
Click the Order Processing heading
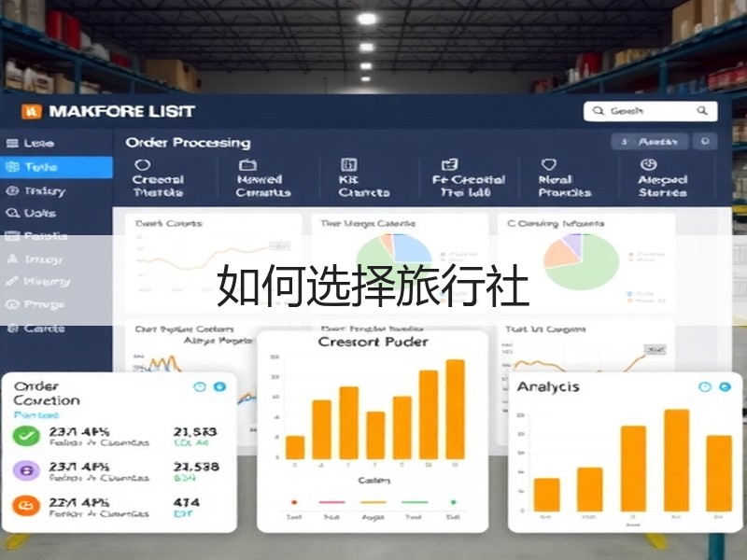pos(188,143)
